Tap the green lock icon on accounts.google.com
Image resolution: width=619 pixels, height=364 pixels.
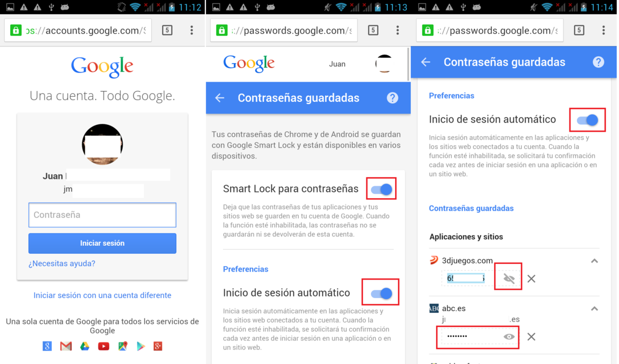(x=16, y=30)
